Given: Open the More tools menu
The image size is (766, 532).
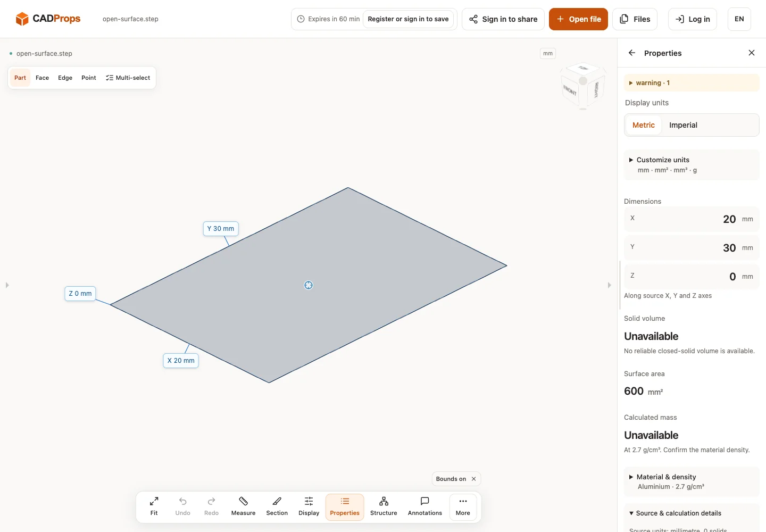Looking at the screenshot, I should (x=463, y=507).
